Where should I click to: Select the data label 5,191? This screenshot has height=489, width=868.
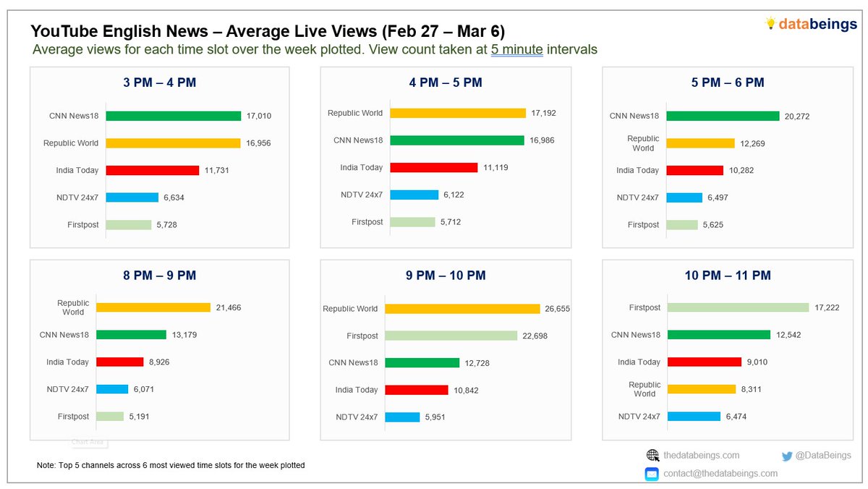(139, 417)
